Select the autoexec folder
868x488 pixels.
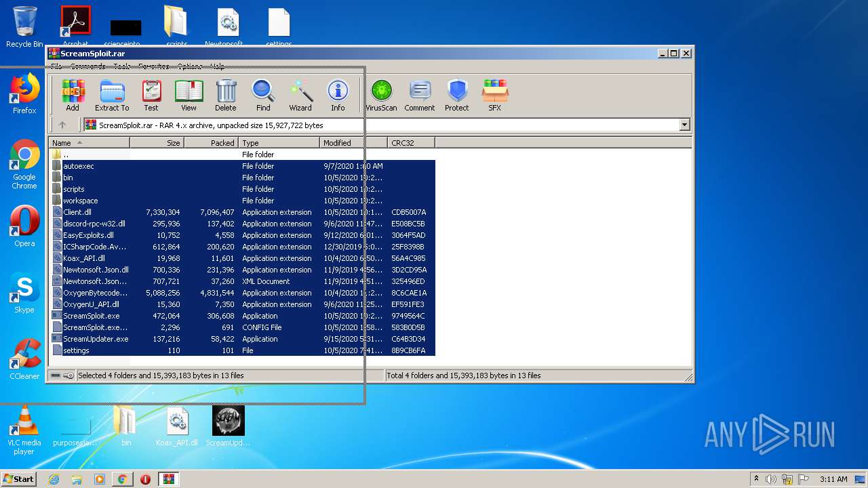tap(242, 166)
